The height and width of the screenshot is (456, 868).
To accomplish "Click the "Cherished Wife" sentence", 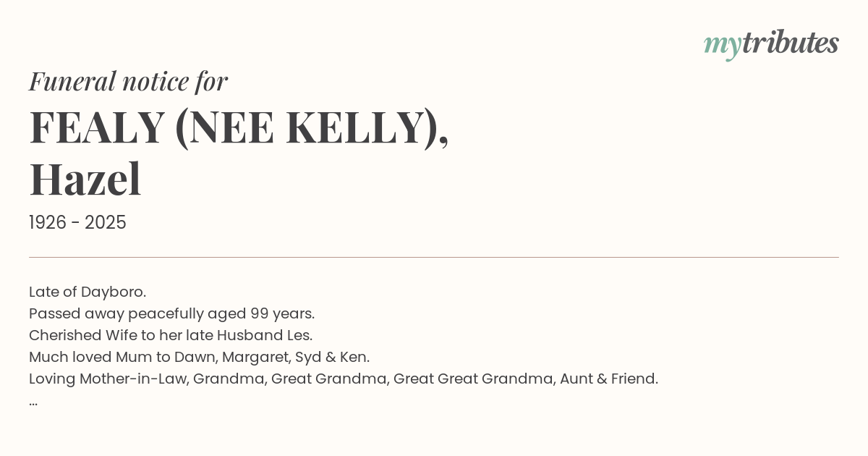I will (171, 335).
